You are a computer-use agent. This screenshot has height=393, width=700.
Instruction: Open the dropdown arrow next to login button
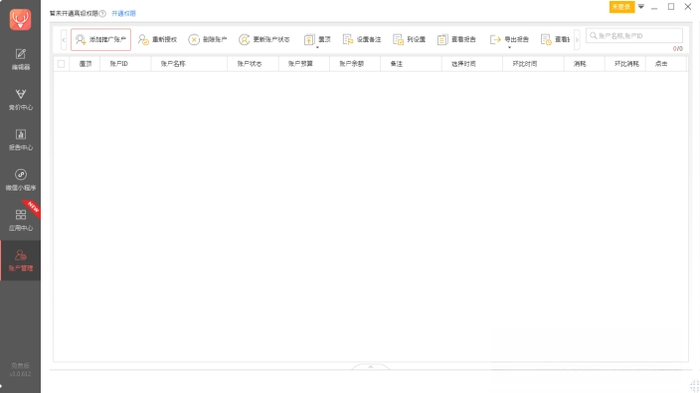tap(641, 7)
